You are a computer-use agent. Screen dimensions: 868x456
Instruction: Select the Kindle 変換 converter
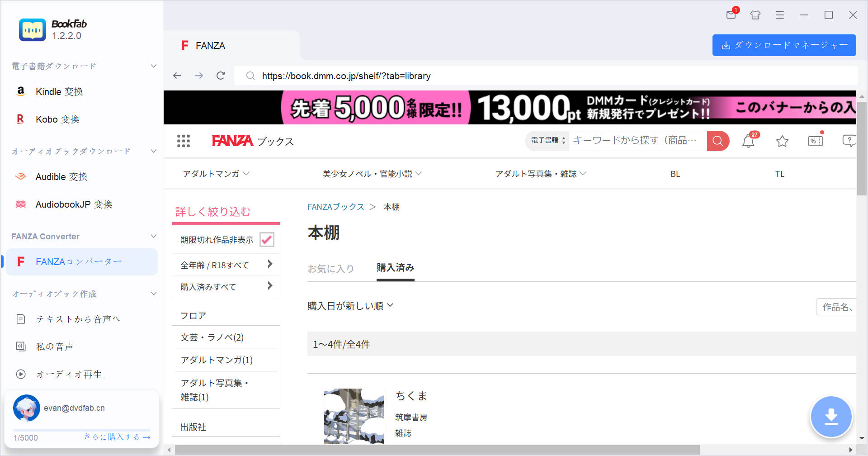point(59,91)
